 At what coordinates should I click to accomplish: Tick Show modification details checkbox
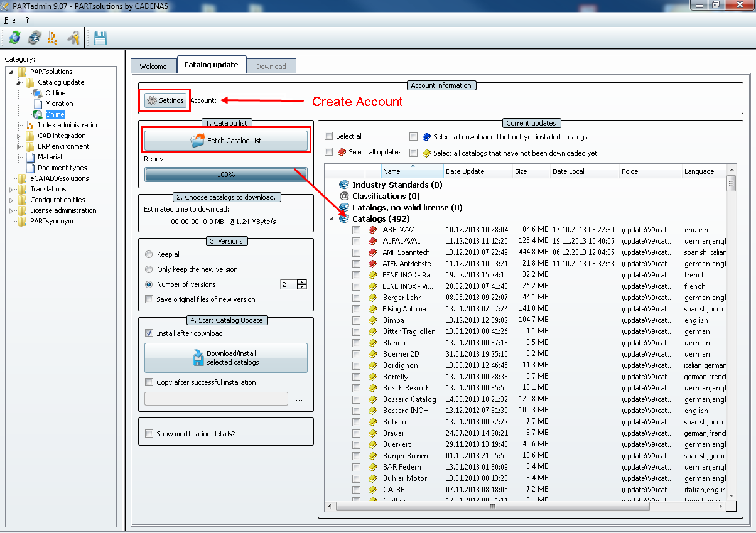(x=149, y=434)
